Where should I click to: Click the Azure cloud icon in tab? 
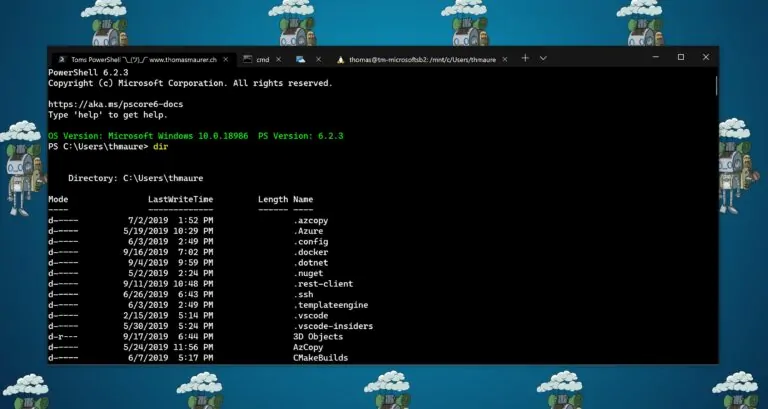[301, 59]
